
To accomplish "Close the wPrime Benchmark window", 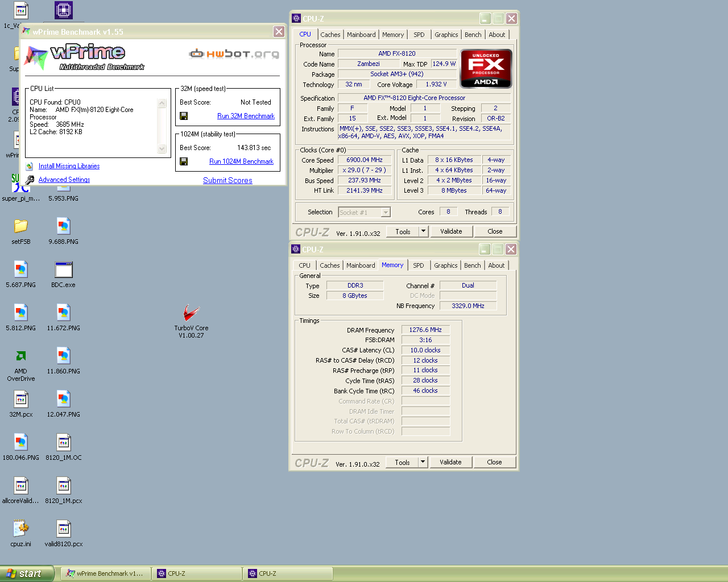I will tap(279, 32).
